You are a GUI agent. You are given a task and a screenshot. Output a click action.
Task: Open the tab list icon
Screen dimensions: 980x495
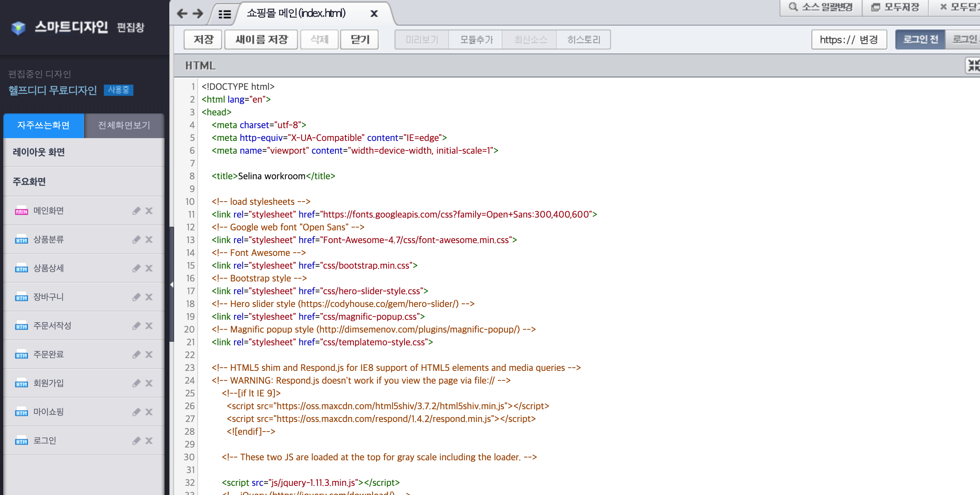[x=224, y=14]
